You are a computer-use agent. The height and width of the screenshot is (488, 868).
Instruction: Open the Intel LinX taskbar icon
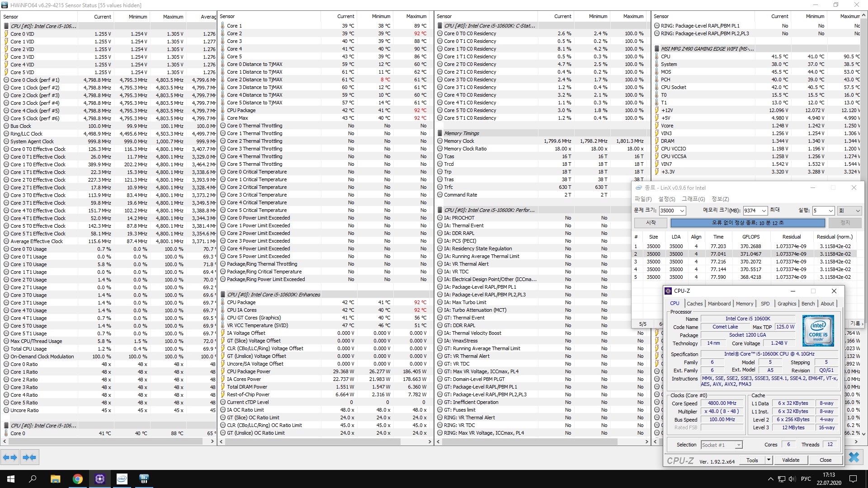122,479
